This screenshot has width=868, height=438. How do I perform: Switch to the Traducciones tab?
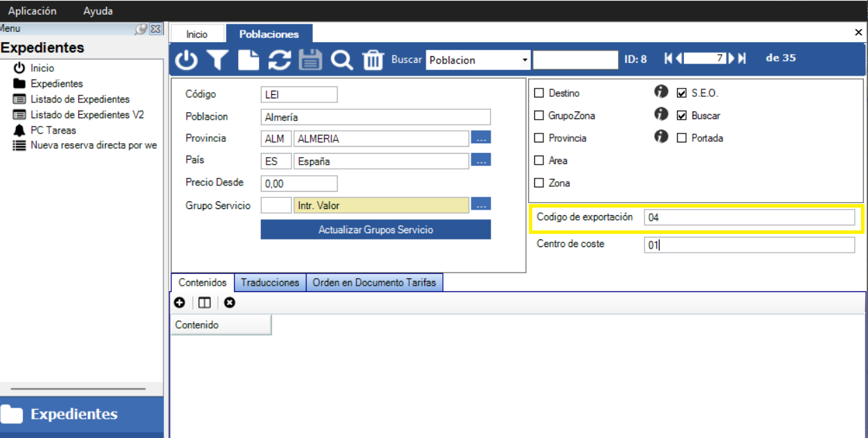[x=270, y=282]
